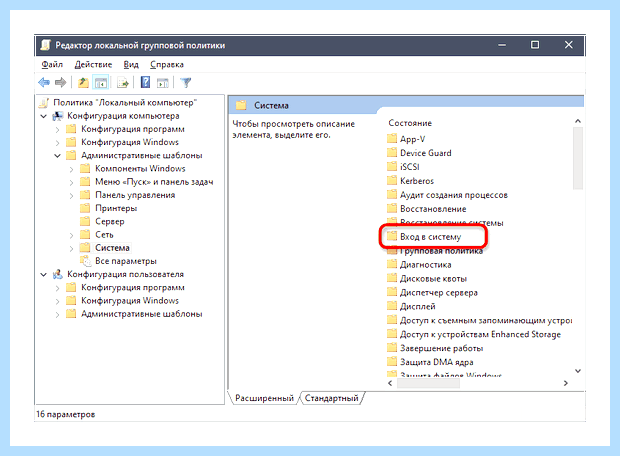Click the Состояние column header
Viewport: 620px width, 456px height.
[x=410, y=123]
